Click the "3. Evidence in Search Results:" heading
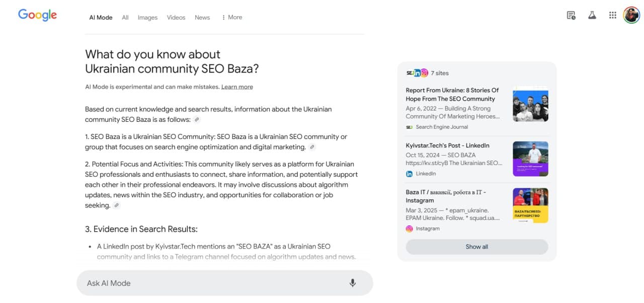 pos(141,229)
